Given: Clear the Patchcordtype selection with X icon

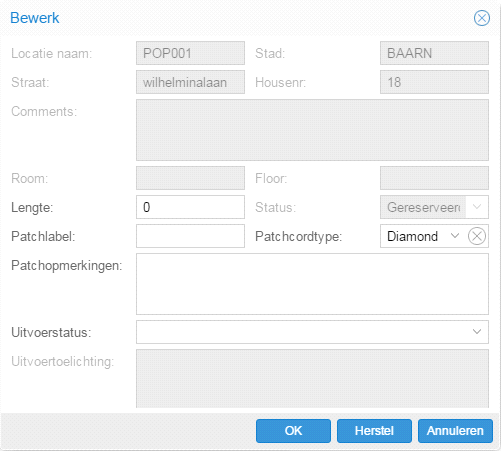Looking at the screenshot, I should (477, 236).
